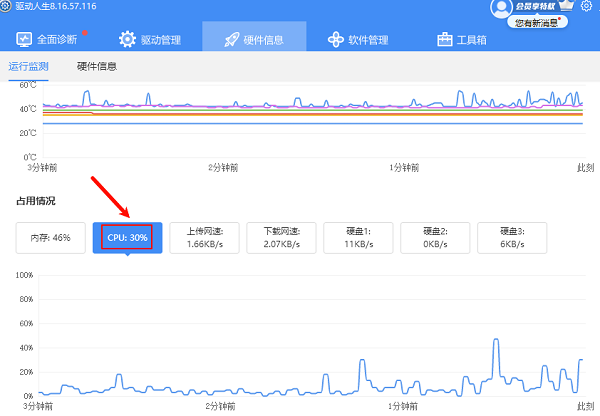Click the user avatar icon
The width and height of the screenshot is (600, 416).
coord(501,7)
